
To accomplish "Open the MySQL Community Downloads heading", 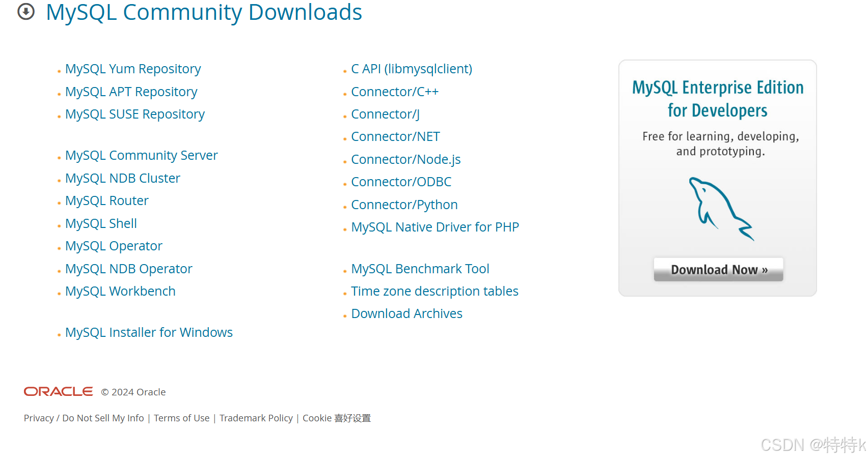I will 204,12.
